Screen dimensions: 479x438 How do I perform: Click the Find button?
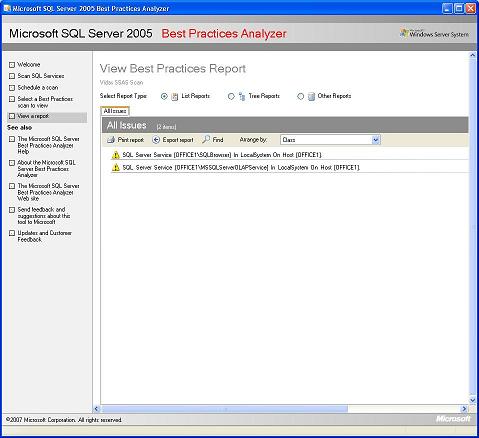(213, 140)
